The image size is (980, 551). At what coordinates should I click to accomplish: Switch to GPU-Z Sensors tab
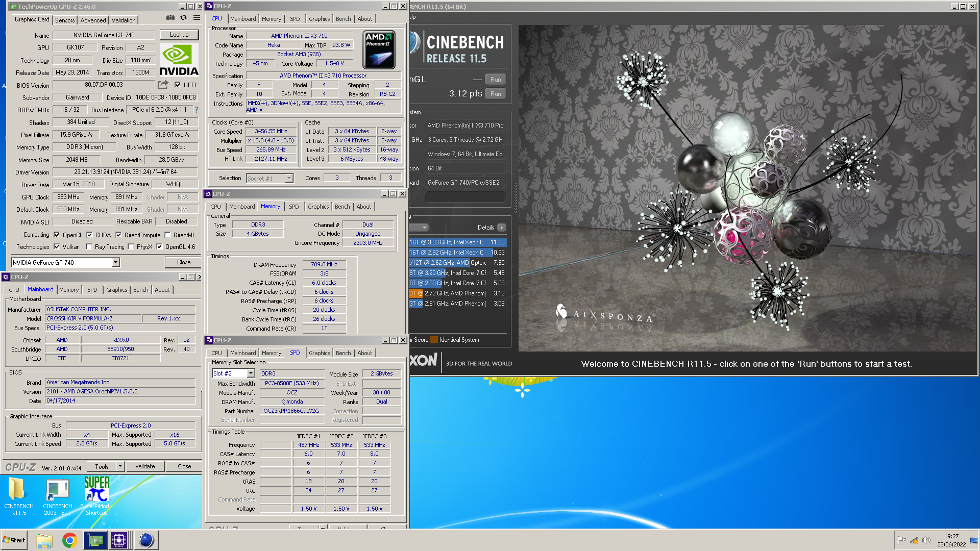[x=65, y=20]
